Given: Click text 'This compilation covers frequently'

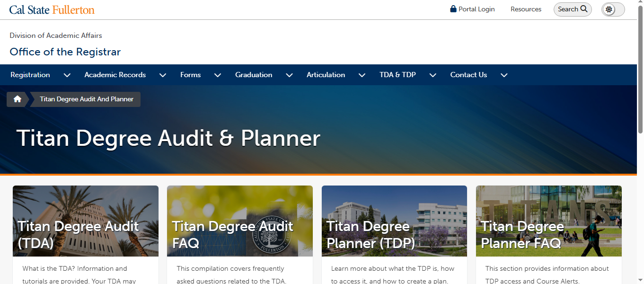Looking at the screenshot, I should 230,268.
